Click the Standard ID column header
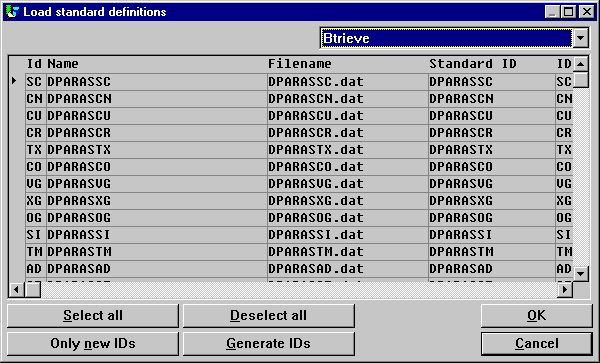Viewport: 600px width, 363px height. 473,64
